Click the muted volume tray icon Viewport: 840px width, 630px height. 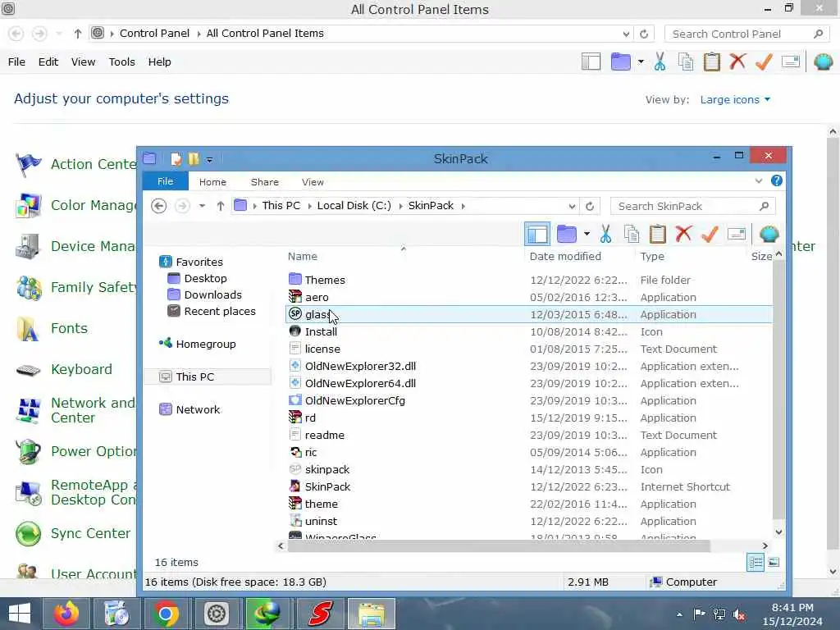(x=739, y=614)
